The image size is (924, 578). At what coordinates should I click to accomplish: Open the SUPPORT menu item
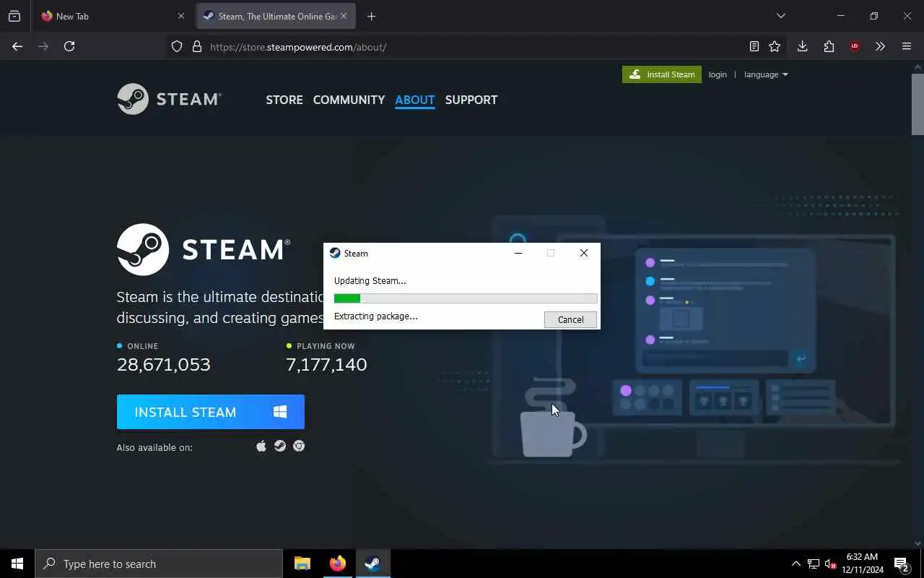[471, 100]
